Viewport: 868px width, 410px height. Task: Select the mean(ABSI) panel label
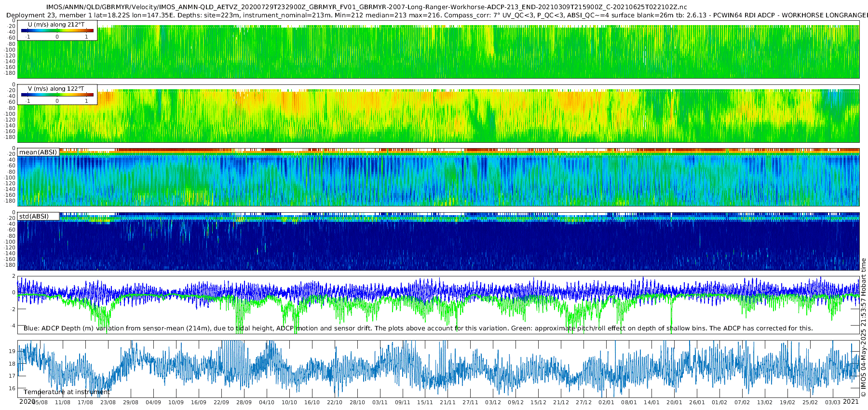(39, 152)
